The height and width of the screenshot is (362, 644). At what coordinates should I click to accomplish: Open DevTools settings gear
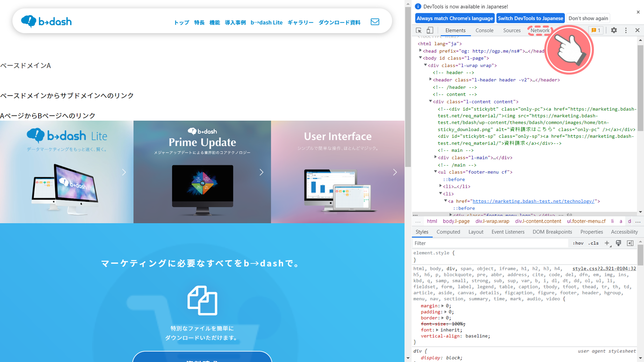click(614, 30)
